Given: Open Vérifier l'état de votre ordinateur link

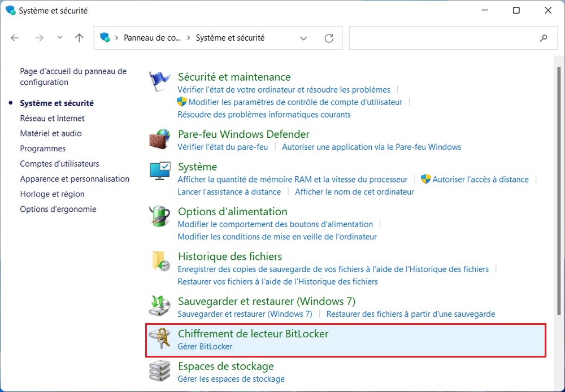Looking at the screenshot, I should 284,89.
